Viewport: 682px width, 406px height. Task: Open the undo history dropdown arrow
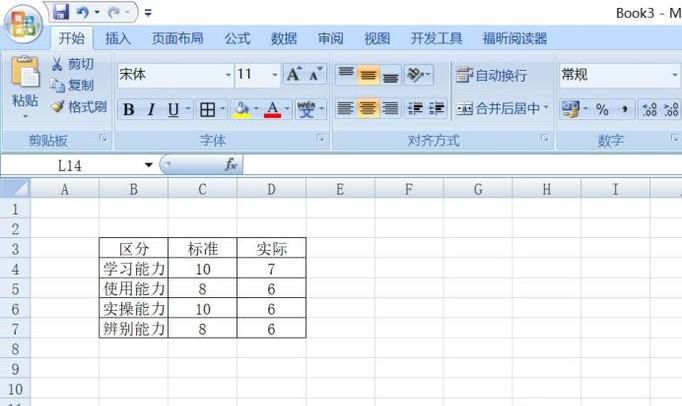97,13
